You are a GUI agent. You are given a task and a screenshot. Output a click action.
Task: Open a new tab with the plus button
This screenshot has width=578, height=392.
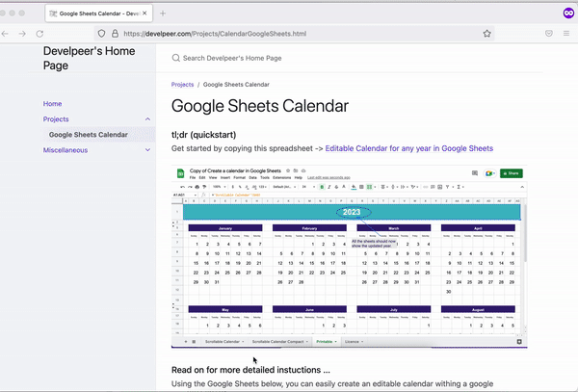(163, 13)
